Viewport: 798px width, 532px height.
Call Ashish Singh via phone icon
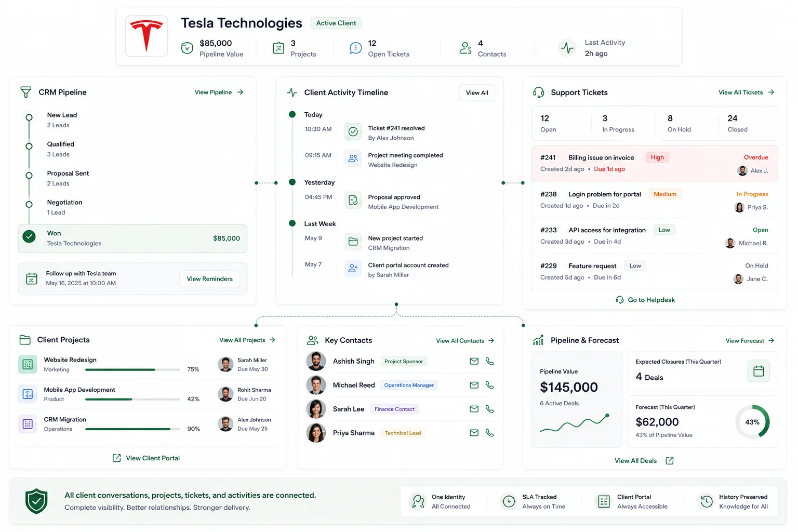point(489,361)
